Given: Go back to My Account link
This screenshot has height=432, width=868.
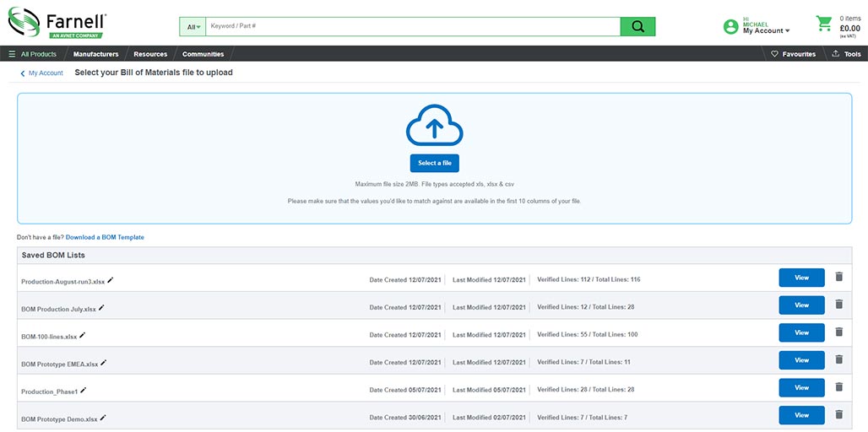Looking at the screenshot, I should (42, 73).
